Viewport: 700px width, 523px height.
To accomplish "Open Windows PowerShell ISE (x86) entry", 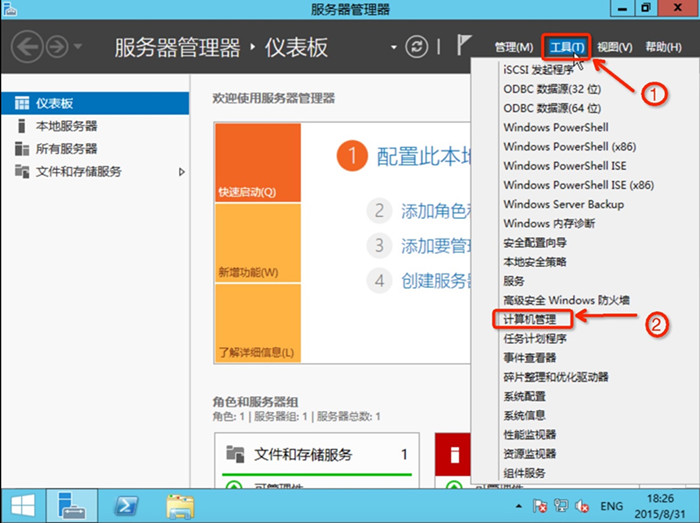I will click(579, 185).
